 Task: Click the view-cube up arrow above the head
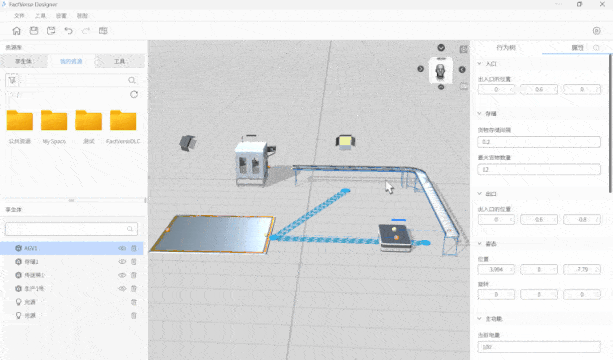pyautogui.click(x=441, y=48)
